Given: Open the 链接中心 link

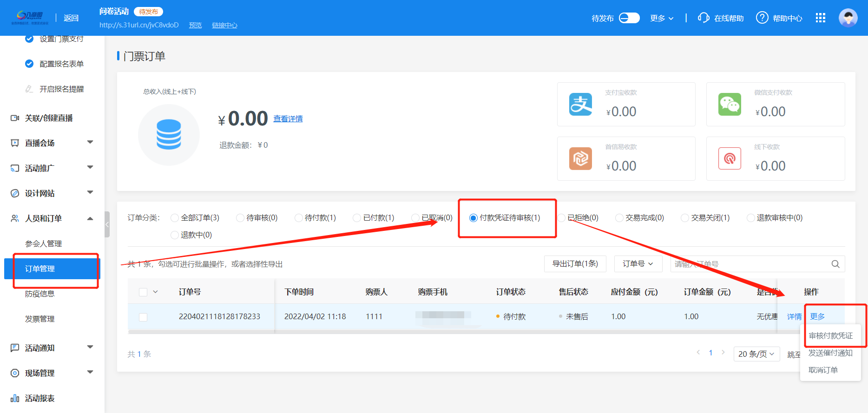Looking at the screenshot, I should click(224, 25).
